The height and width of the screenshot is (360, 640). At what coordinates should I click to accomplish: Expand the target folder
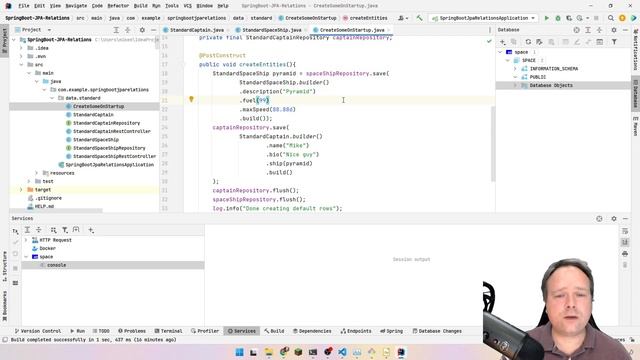(21, 190)
